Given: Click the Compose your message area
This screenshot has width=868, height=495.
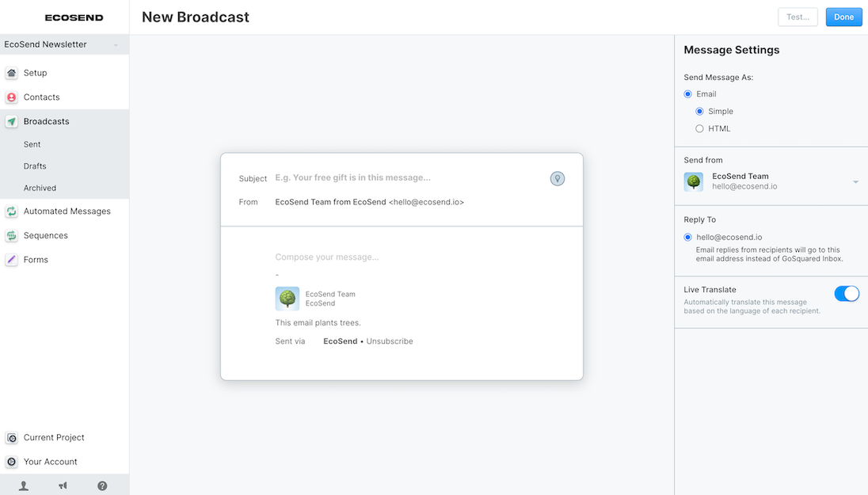Looking at the screenshot, I should (326, 257).
